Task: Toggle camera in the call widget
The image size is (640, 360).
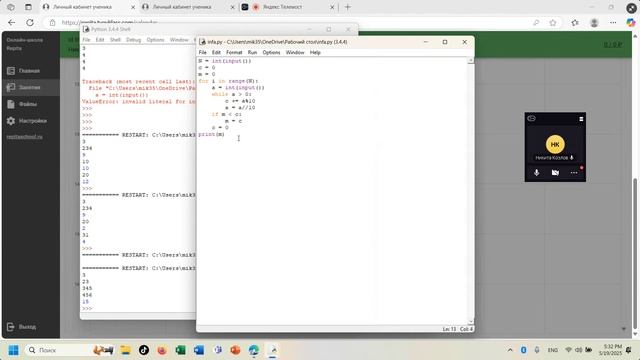Action: [x=555, y=173]
